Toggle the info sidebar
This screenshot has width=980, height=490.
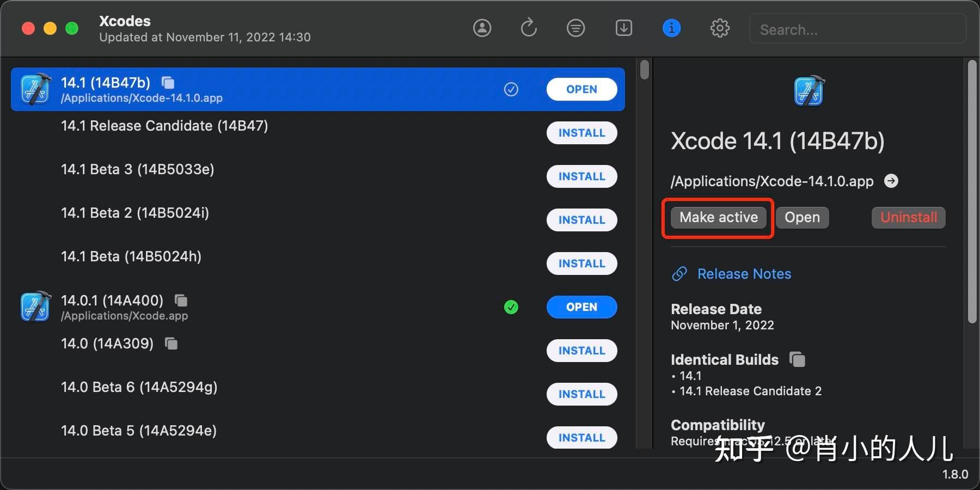pyautogui.click(x=671, y=28)
